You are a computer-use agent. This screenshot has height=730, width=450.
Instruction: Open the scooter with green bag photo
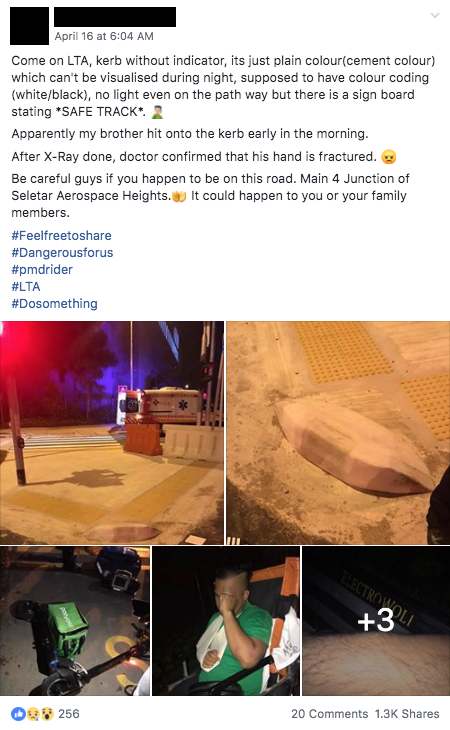pyautogui.click(x=75, y=621)
